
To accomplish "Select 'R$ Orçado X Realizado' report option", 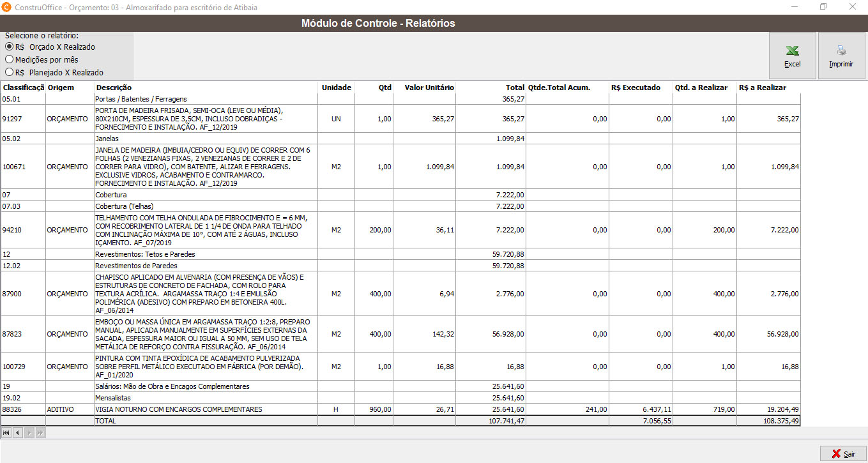I will [x=50, y=47].
